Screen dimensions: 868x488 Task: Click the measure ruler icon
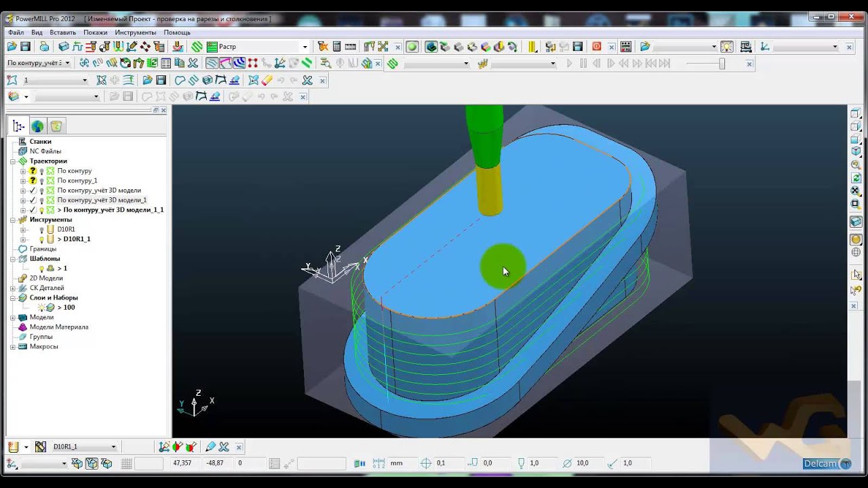click(351, 47)
